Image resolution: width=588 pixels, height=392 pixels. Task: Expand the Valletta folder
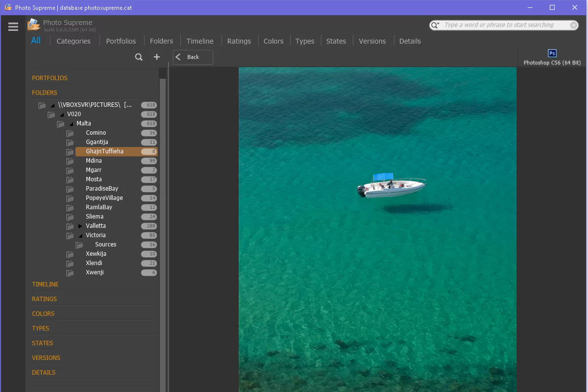[80, 226]
